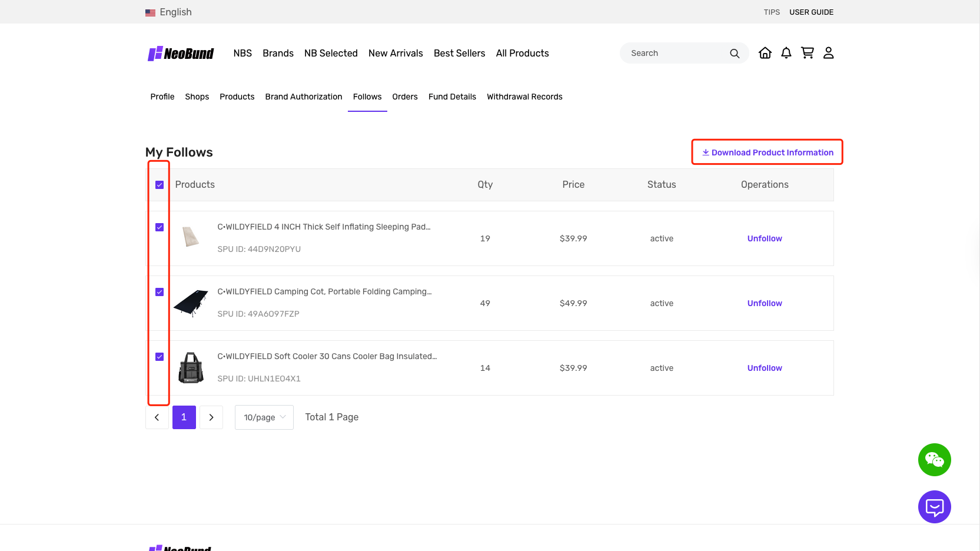Open NB Selected menu item
The height and width of the screenshot is (551, 980).
(331, 54)
